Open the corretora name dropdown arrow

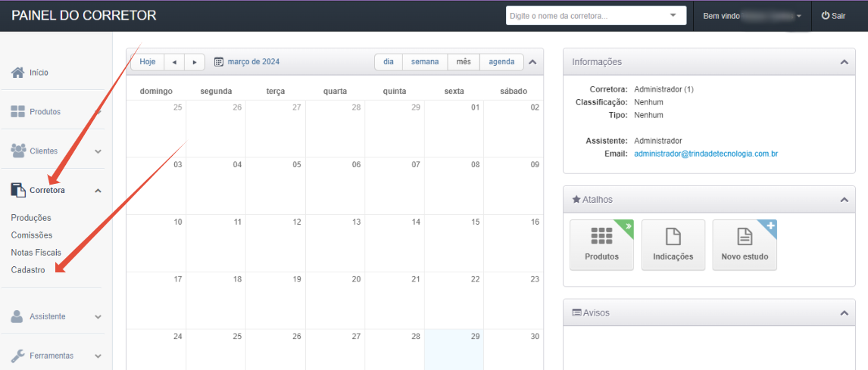coord(673,15)
